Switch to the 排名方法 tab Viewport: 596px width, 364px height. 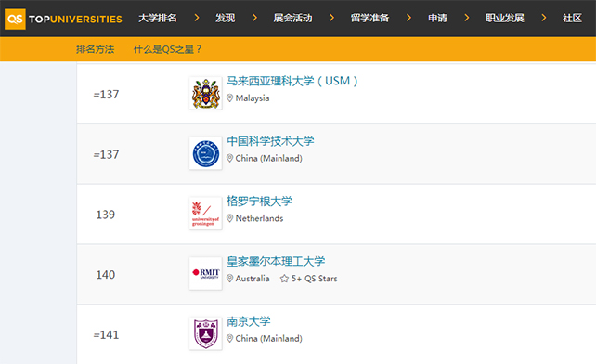pyautogui.click(x=95, y=49)
